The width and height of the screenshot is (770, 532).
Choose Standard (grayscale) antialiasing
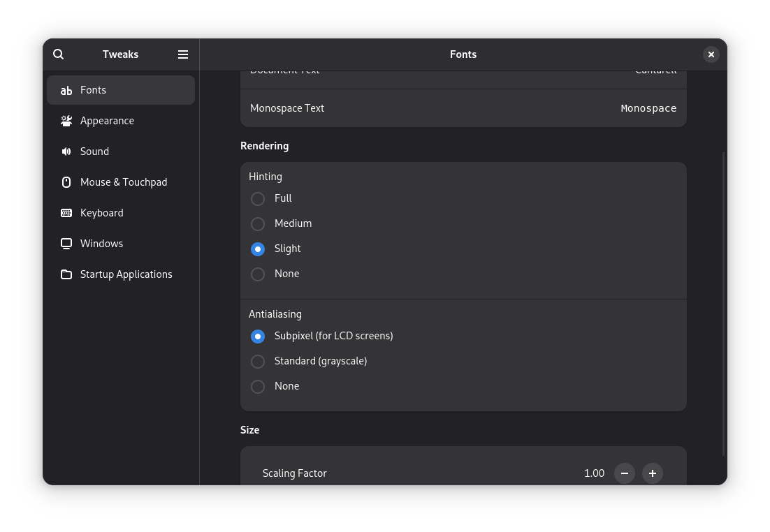(258, 362)
